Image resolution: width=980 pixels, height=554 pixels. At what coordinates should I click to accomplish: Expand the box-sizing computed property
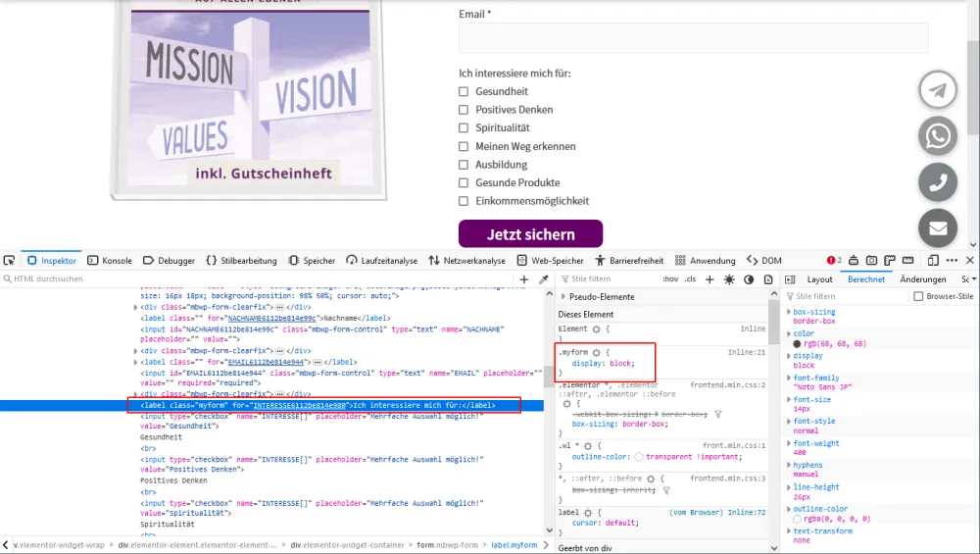tap(789, 312)
